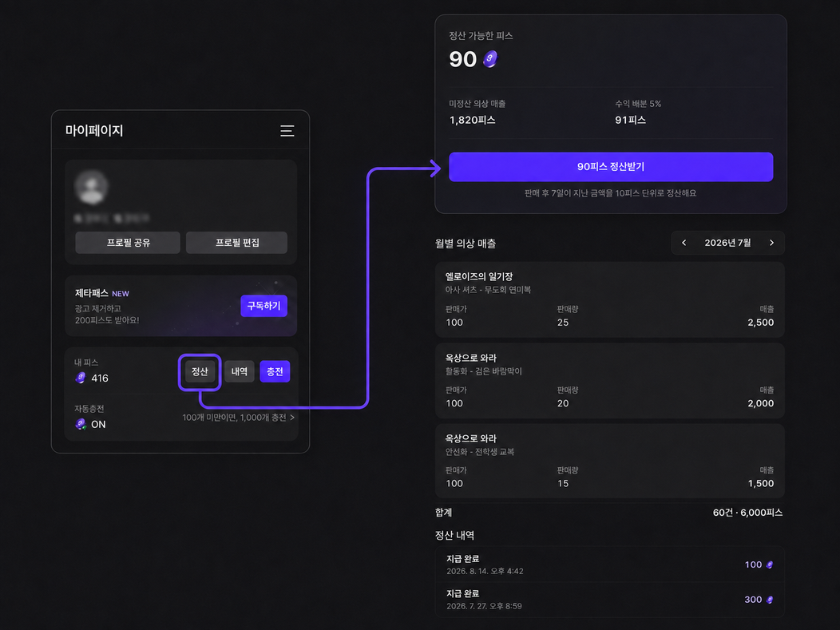Click the 100개 미만이면, 1,000개 충전 text
This screenshot has width=840, height=630.
(x=234, y=418)
